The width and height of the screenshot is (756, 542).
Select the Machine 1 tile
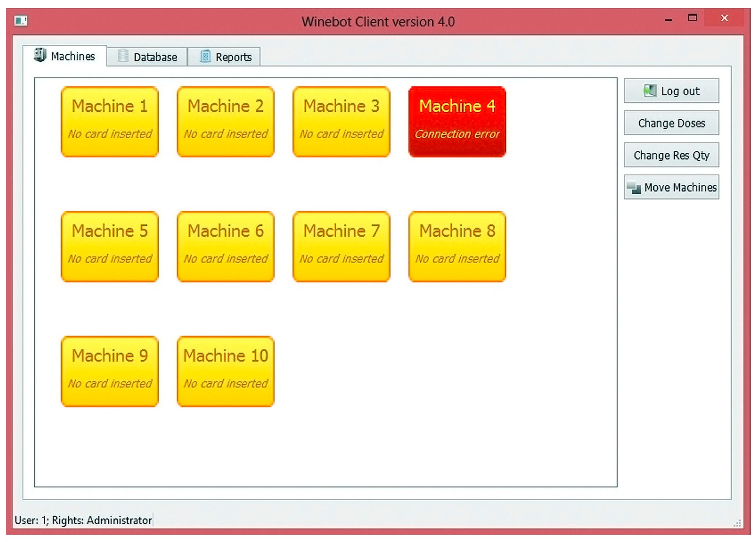tap(110, 121)
